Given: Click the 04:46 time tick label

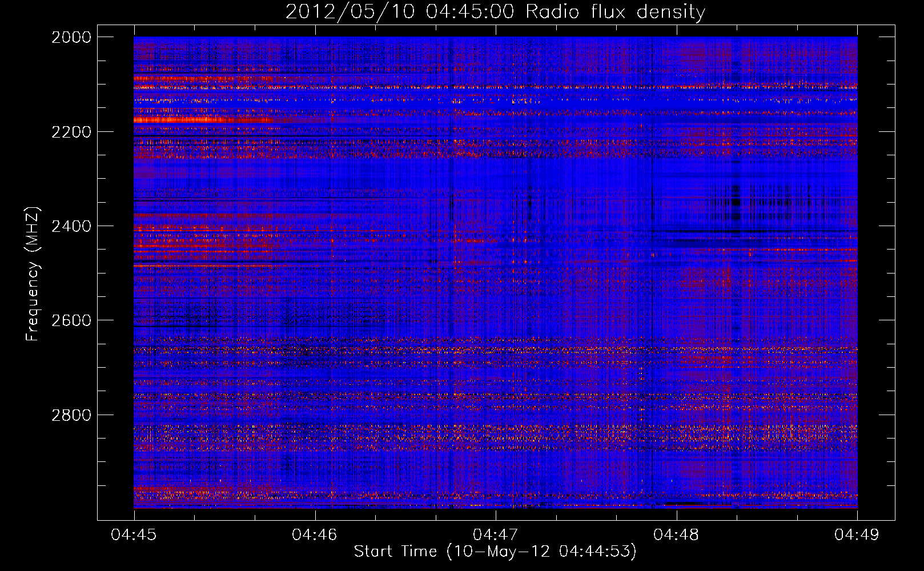Looking at the screenshot, I should pos(315,534).
